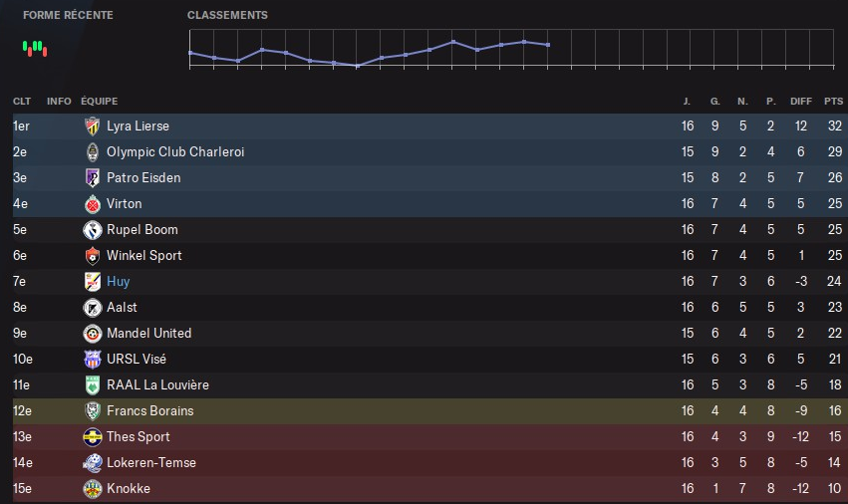This screenshot has width=848, height=504.
Task: Click Lyra Lierse's 32 points value
Action: tap(835, 126)
